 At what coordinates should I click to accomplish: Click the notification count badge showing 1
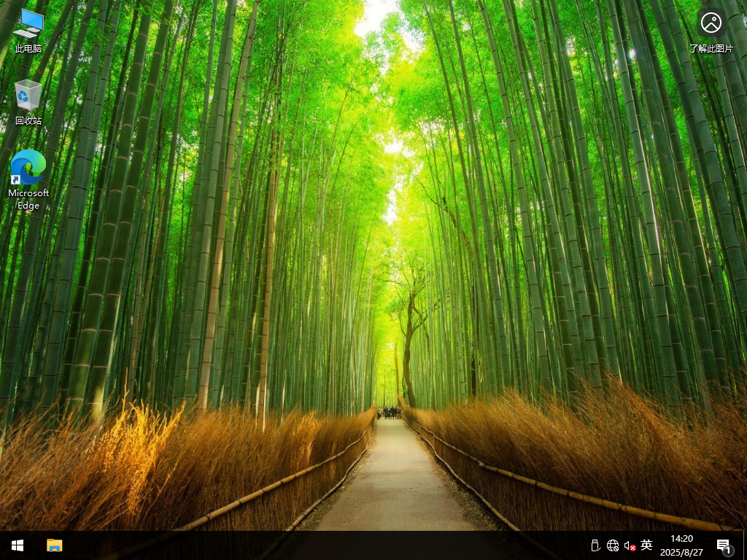click(x=729, y=552)
